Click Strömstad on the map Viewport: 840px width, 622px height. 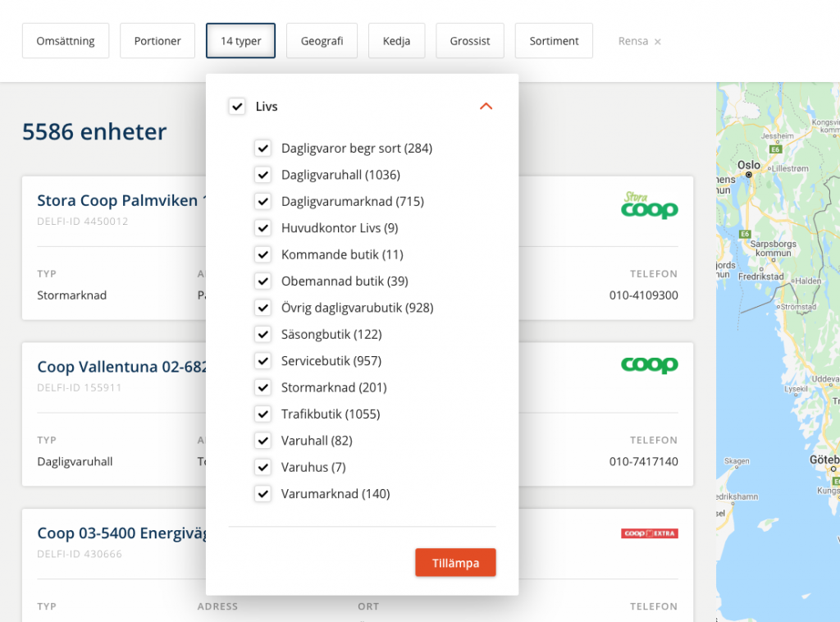coord(798,307)
